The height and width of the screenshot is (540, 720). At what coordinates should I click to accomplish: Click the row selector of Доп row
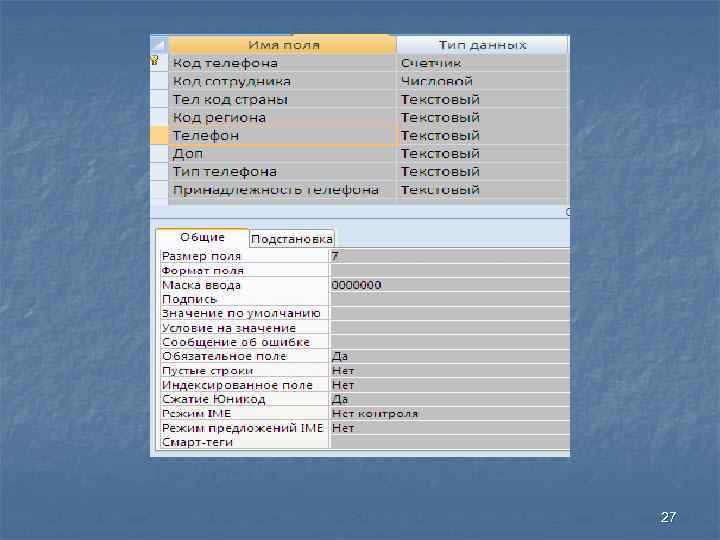click(159, 153)
